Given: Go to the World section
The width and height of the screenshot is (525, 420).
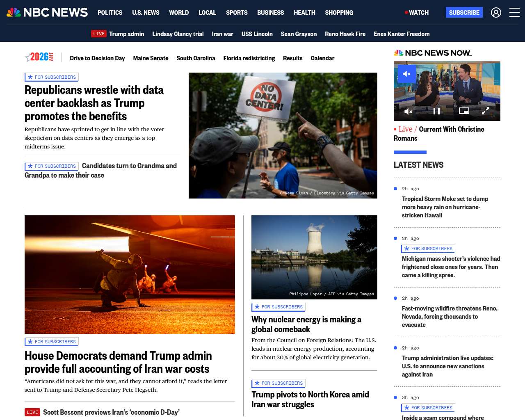Looking at the screenshot, I should [x=179, y=13].
